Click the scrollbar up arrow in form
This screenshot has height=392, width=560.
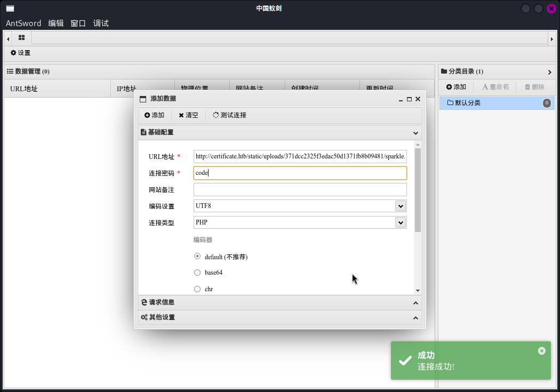click(x=418, y=145)
